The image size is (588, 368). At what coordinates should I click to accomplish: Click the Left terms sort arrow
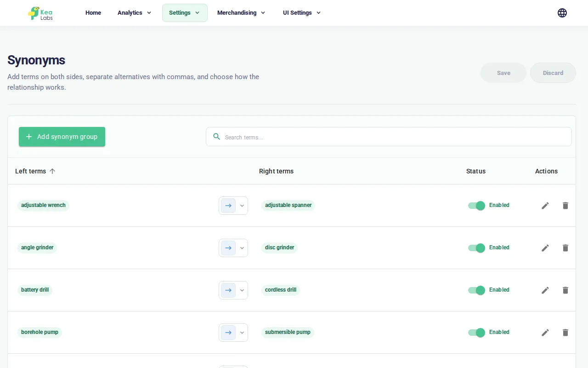tap(52, 171)
